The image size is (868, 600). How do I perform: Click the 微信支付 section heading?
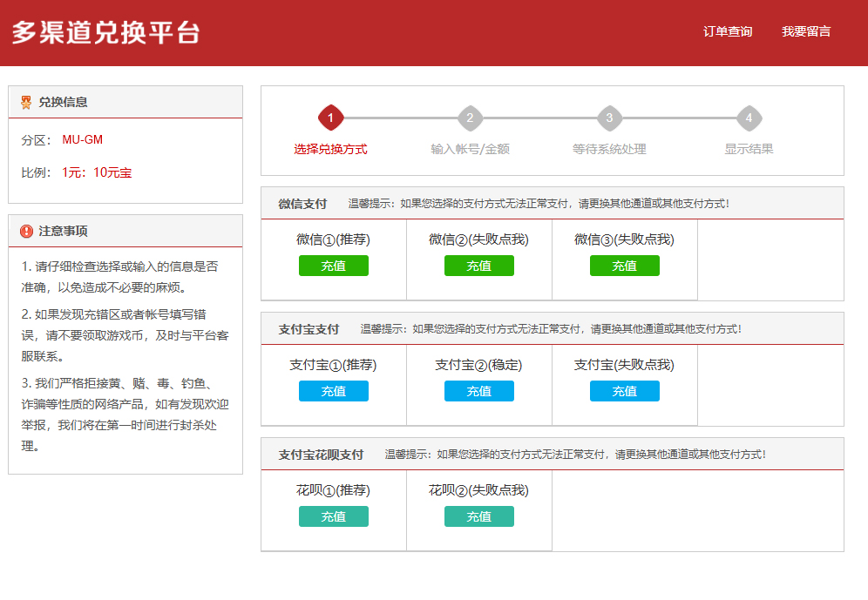tap(302, 204)
